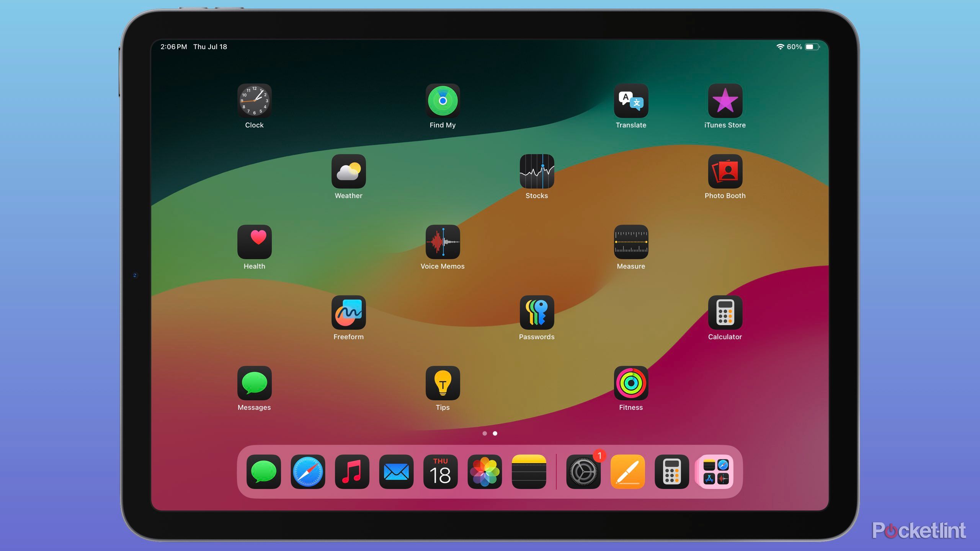Open the Measure app
This screenshot has width=980, height=551.
click(630, 242)
